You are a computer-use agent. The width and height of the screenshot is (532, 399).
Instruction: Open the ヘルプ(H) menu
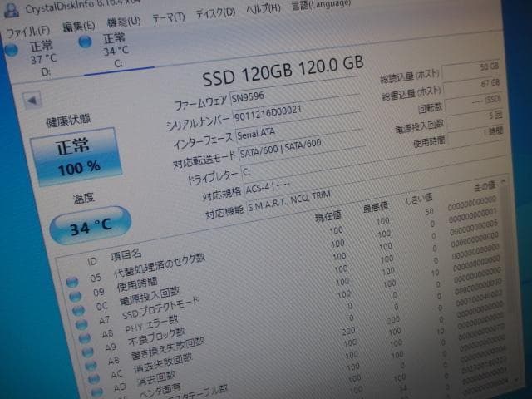click(264, 8)
